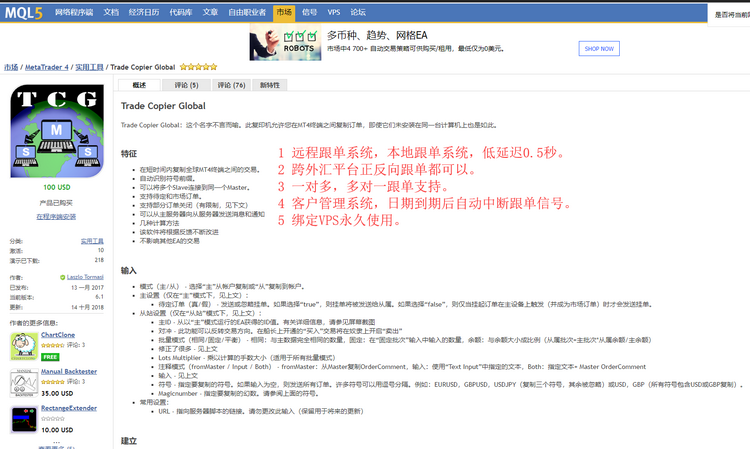Go to MetaTrader 4 breadcrumb link
Image resolution: width=750 pixels, height=449 pixels.
coord(47,67)
